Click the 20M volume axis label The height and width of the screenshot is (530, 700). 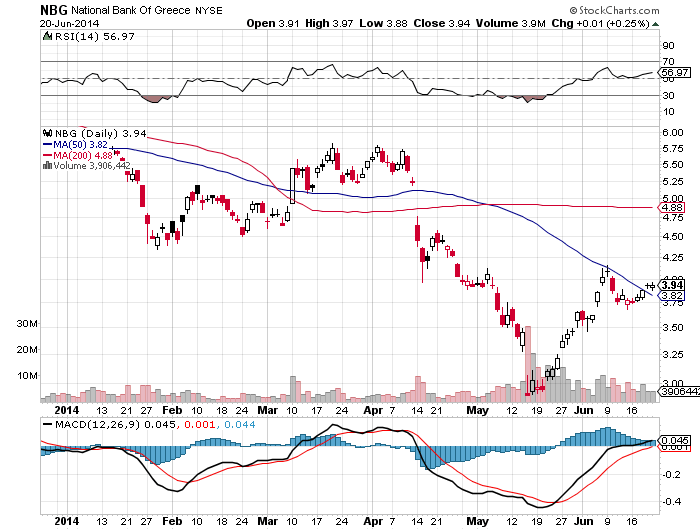tap(27, 350)
